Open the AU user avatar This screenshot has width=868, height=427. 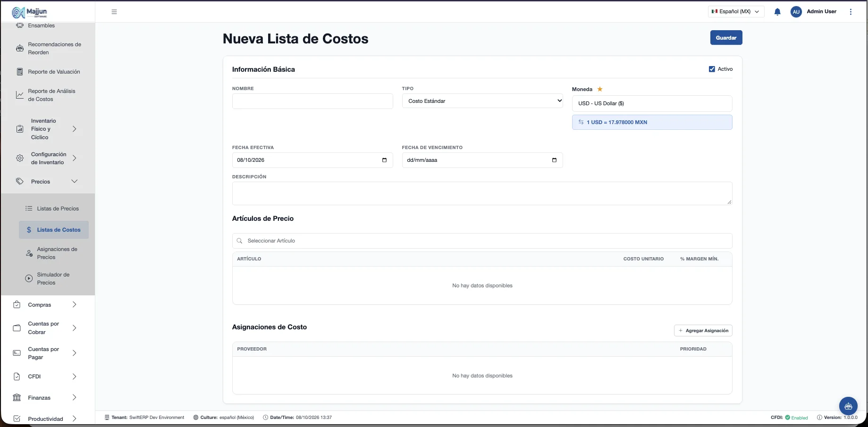(796, 12)
